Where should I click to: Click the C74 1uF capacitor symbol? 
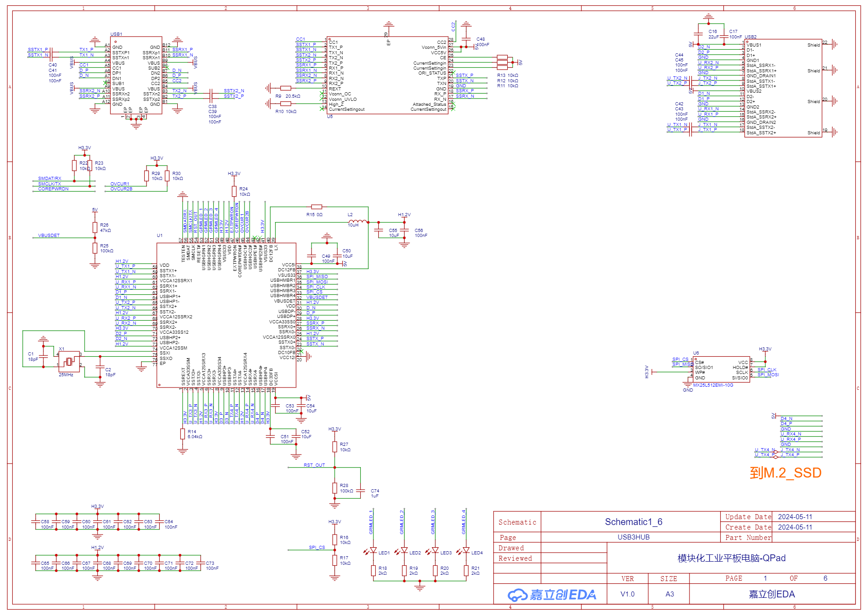pyautogui.click(x=361, y=491)
